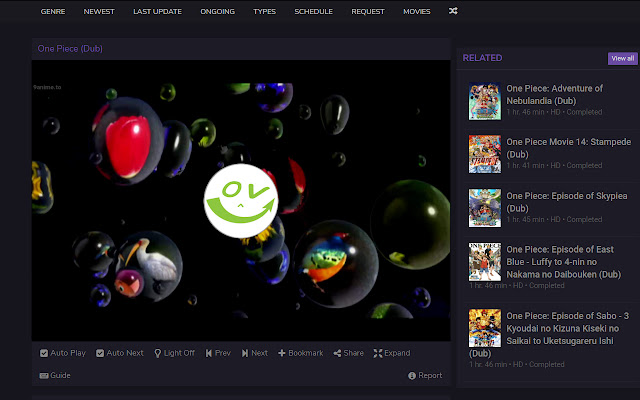This screenshot has width=640, height=400.
Task: Report an issue with the video
Action: tap(424, 376)
